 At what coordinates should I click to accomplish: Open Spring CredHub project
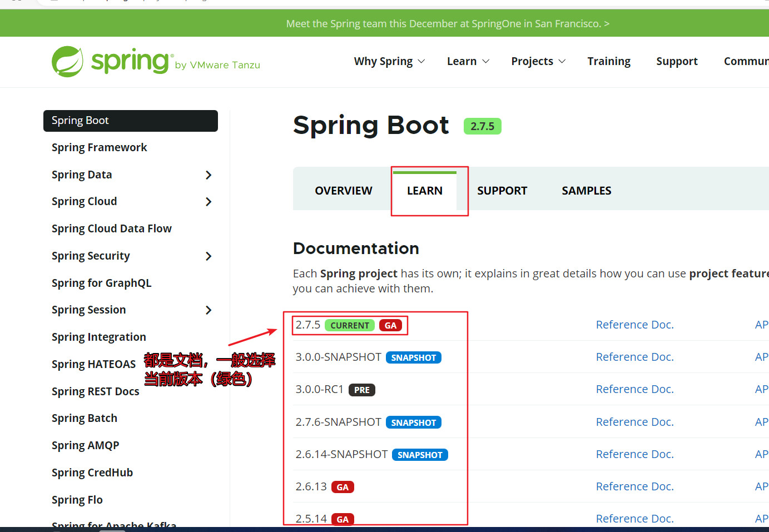(92, 473)
